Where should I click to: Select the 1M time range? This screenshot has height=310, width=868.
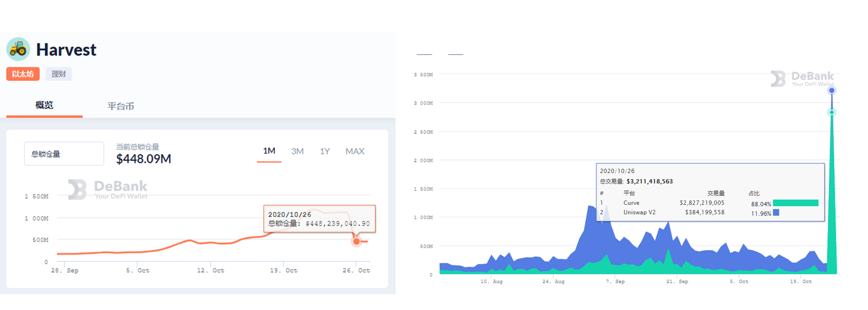[x=269, y=151]
